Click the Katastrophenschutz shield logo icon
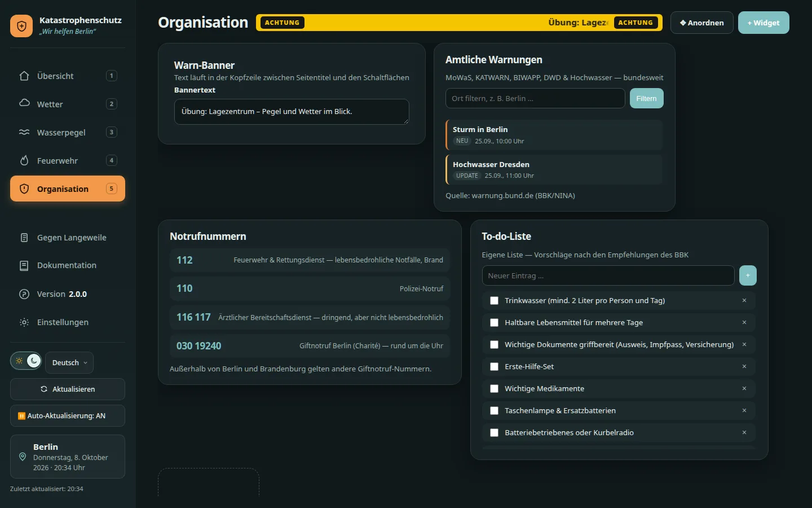This screenshot has height=508, width=812. [x=21, y=26]
